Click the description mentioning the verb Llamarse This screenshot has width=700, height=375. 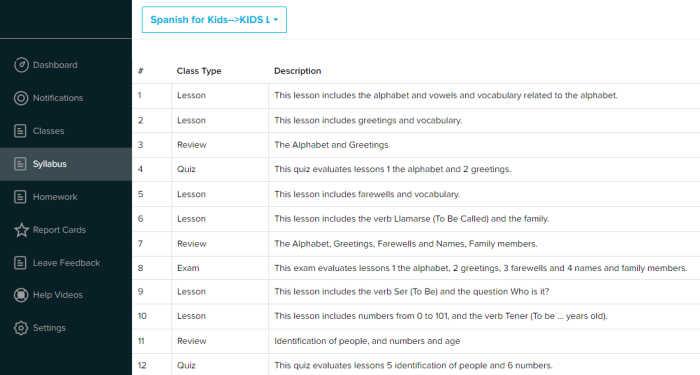[411, 219]
